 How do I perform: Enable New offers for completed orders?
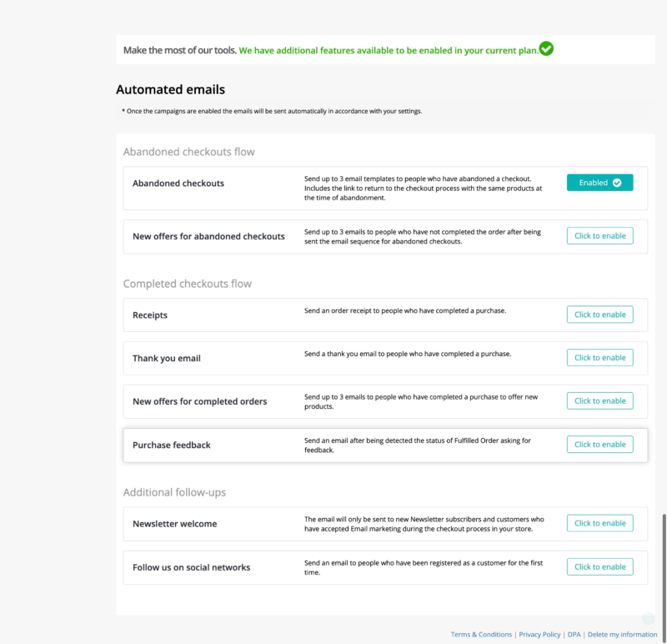pos(599,401)
